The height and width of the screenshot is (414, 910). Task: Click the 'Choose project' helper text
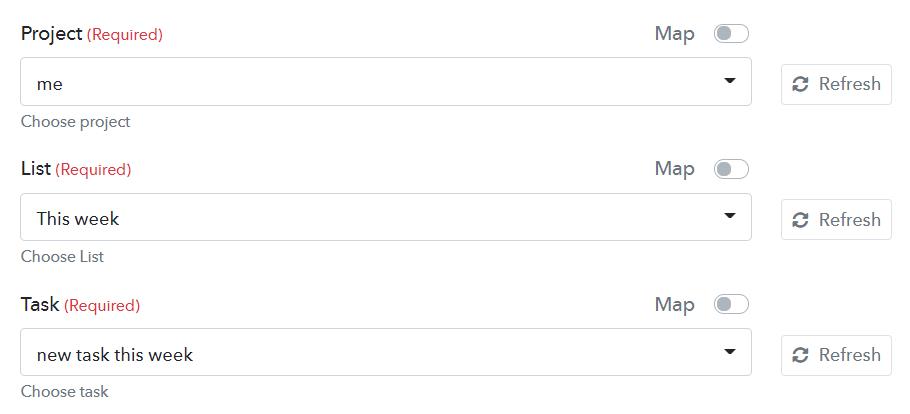76,122
